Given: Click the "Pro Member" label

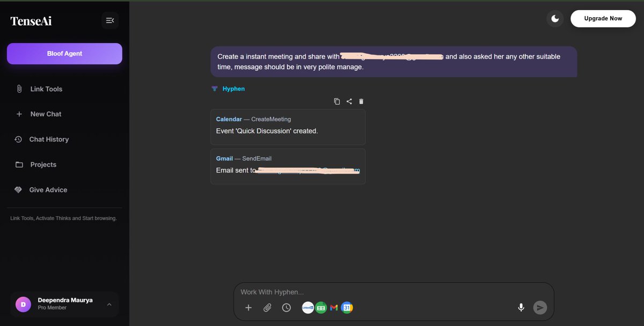Looking at the screenshot, I should tap(52, 308).
